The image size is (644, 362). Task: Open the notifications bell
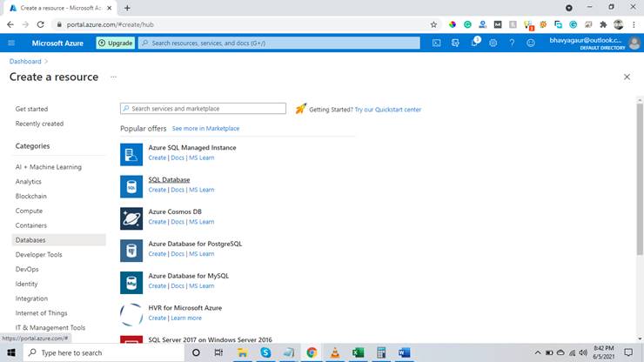474,43
